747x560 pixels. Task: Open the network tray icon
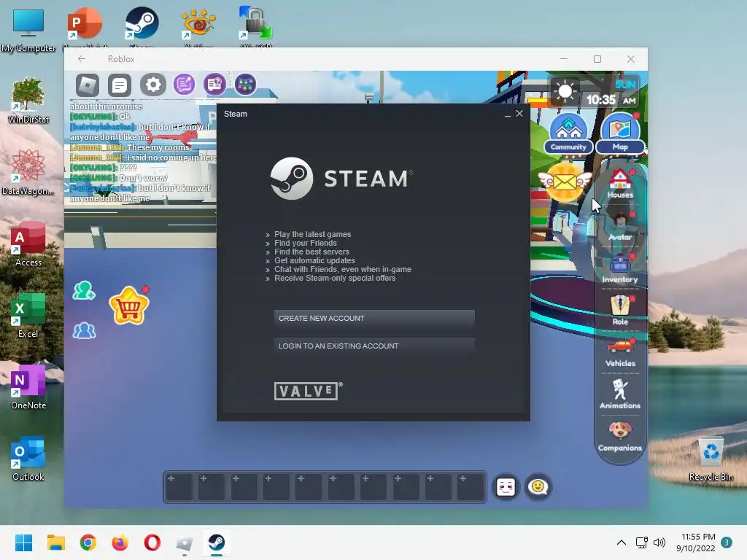pos(641,542)
